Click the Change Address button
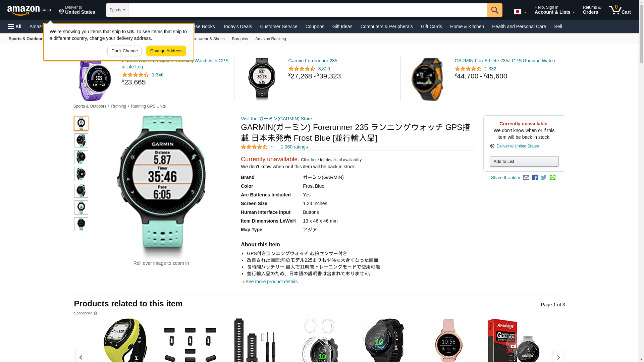The height and width of the screenshot is (362, 644). click(166, 51)
